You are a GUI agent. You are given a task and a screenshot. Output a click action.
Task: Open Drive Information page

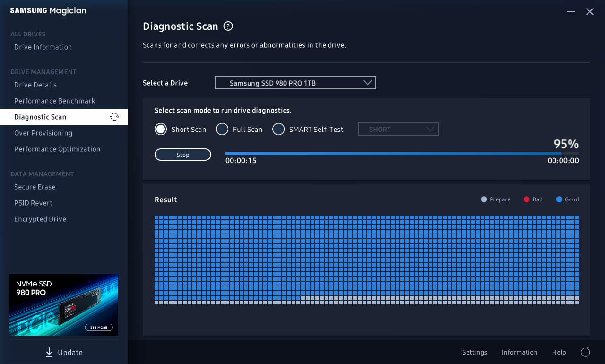43,47
